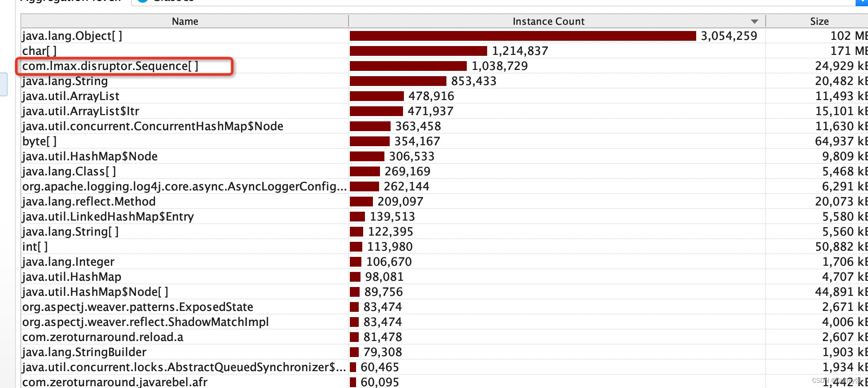
Task: Click instance count 853,433
Action: pos(474,81)
